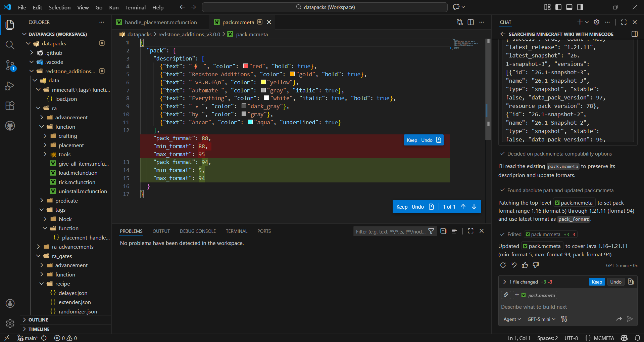Open problems filter options funnel

click(x=431, y=231)
